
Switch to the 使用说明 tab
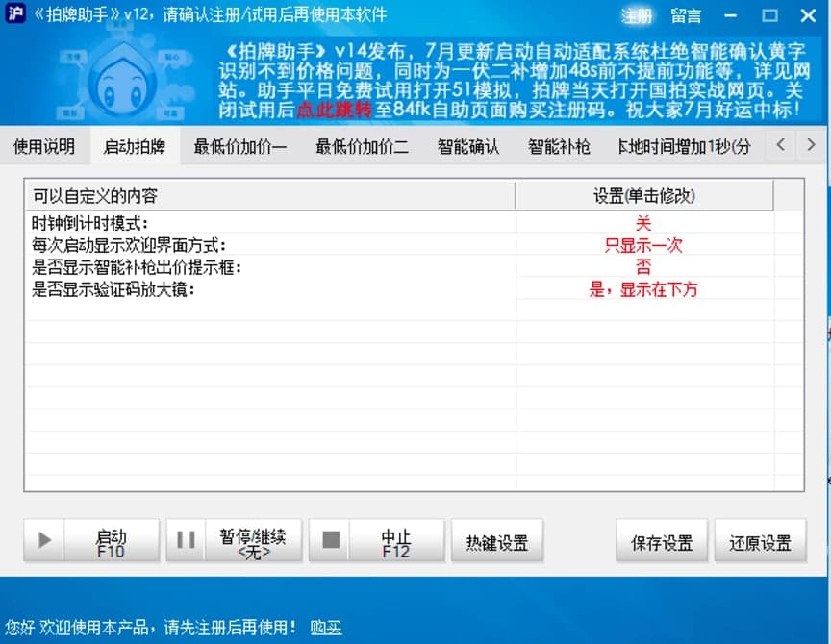click(x=45, y=146)
